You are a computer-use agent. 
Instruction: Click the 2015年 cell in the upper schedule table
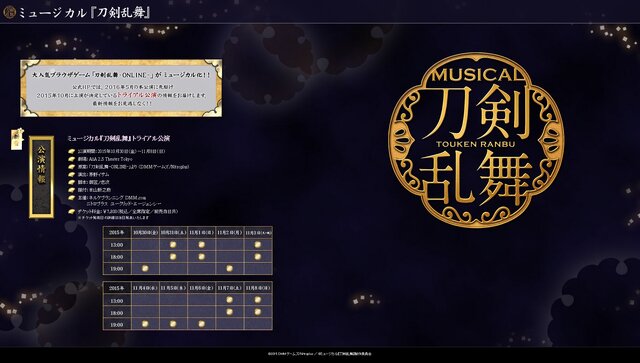click(x=117, y=232)
